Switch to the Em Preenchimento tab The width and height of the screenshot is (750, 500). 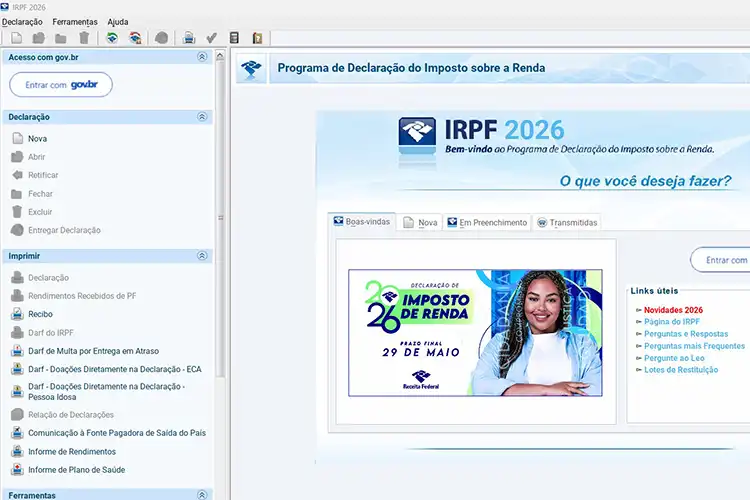(x=487, y=223)
